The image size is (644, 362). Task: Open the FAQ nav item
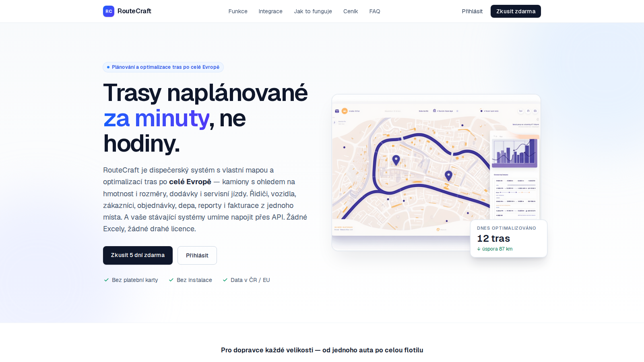coord(375,11)
